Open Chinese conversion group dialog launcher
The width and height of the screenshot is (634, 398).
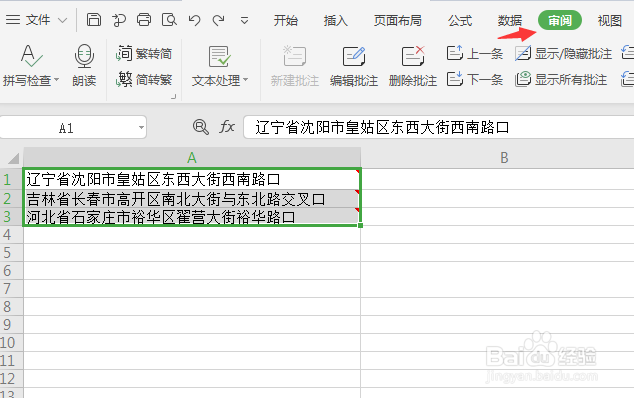[x=173, y=96]
